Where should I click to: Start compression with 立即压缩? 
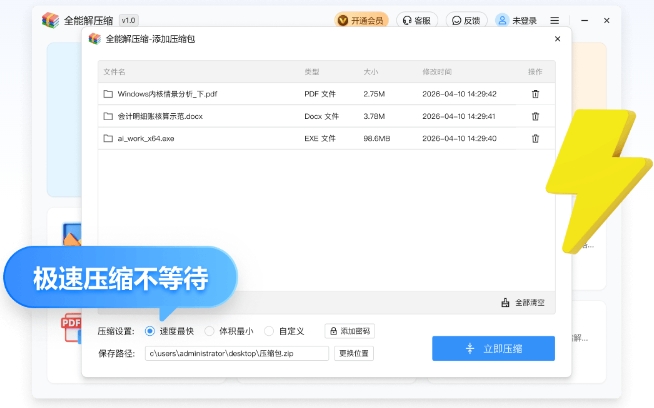tap(493, 348)
